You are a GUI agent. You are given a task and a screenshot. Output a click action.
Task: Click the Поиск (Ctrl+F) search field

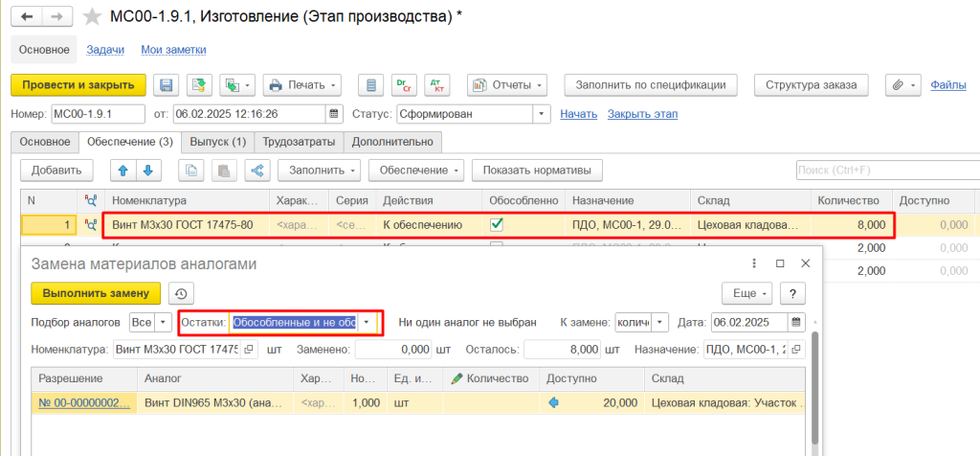click(888, 170)
